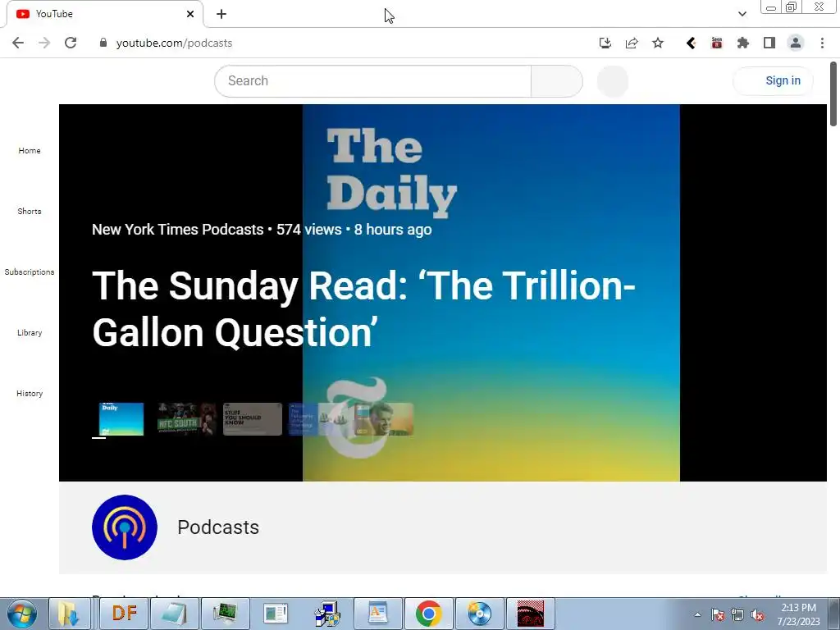Click the round voice search button
Screen dimensions: 840x630
tap(612, 81)
